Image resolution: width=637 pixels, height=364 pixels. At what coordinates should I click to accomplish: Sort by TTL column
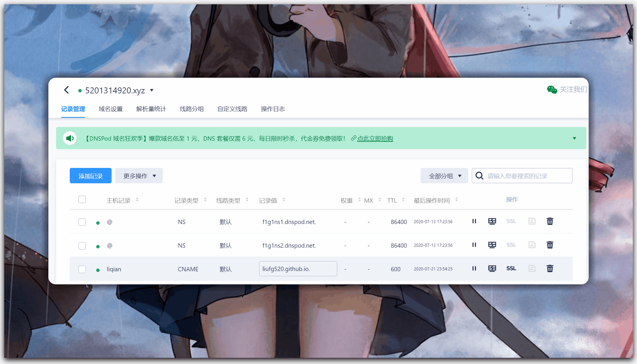coord(403,200)
